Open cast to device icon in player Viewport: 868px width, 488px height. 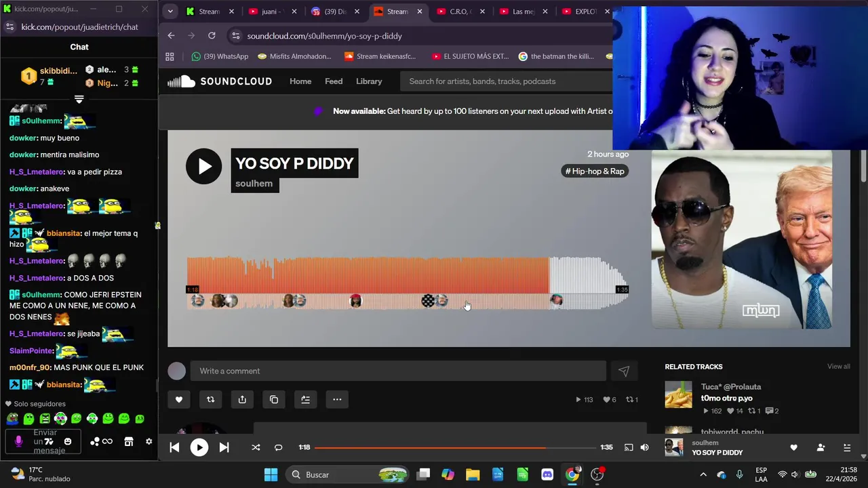(x=629, y=447)
